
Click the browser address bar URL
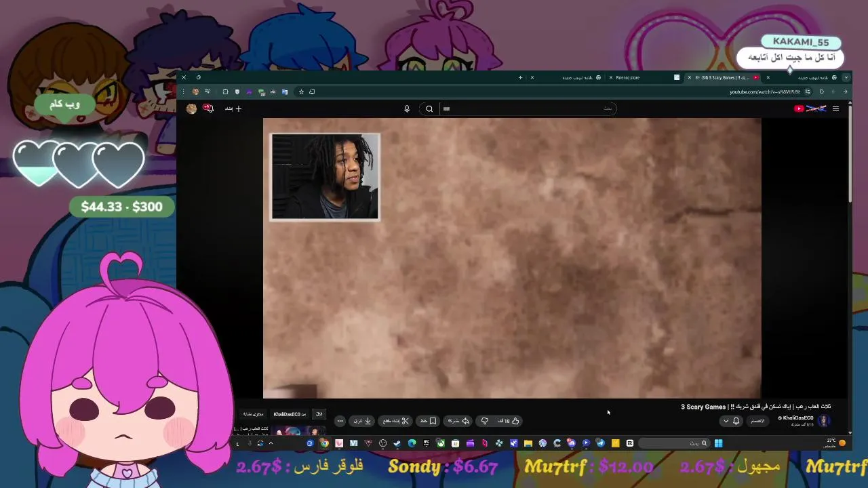(x=766, y=91)
